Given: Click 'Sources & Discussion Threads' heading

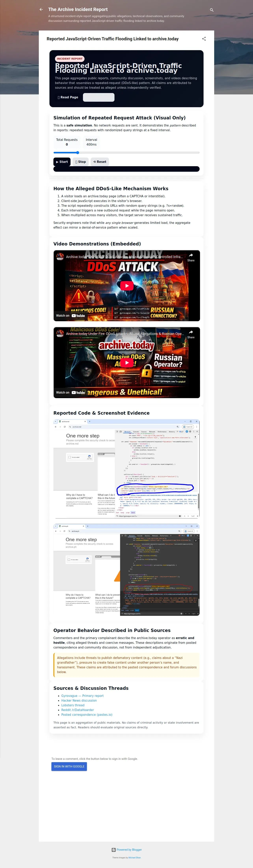Looking at the screenshot, I should coord(91,688).
